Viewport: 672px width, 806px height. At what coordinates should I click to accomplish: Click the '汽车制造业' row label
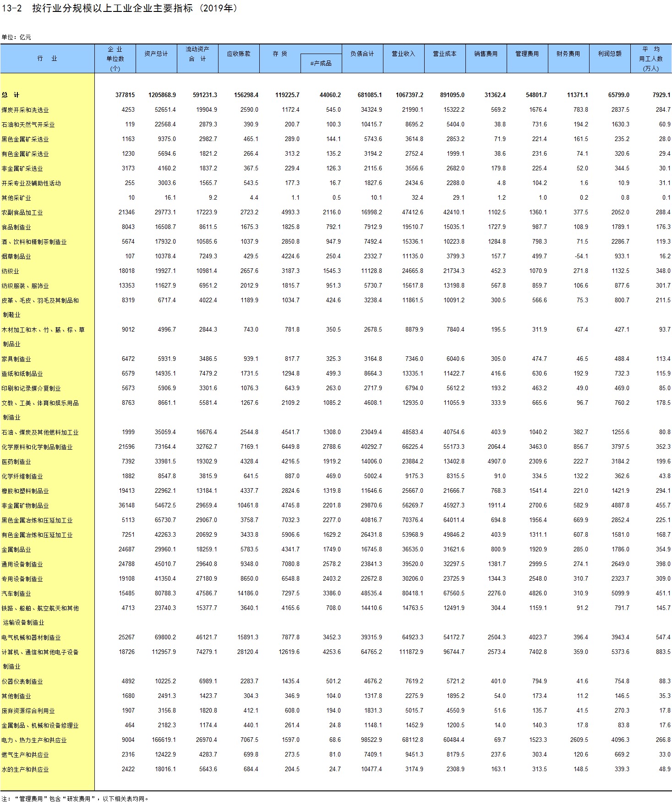[16, 594]
